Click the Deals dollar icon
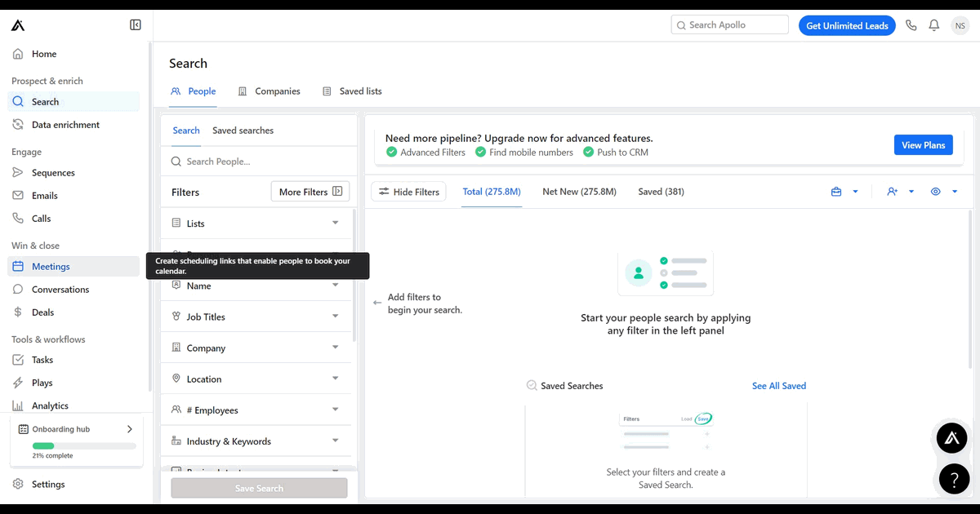The width and height of the screenshot is (980, 514). point(18,312)
